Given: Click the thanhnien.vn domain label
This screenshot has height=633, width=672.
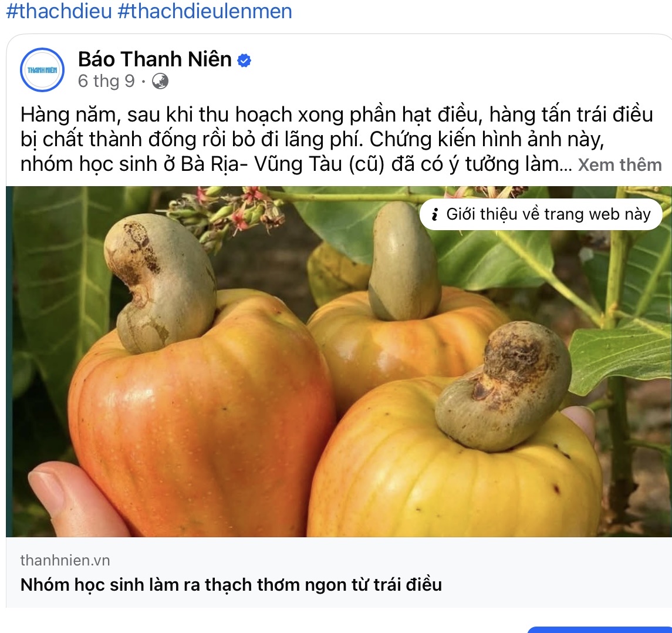Looking at the screenshot, I should point(65,560).
